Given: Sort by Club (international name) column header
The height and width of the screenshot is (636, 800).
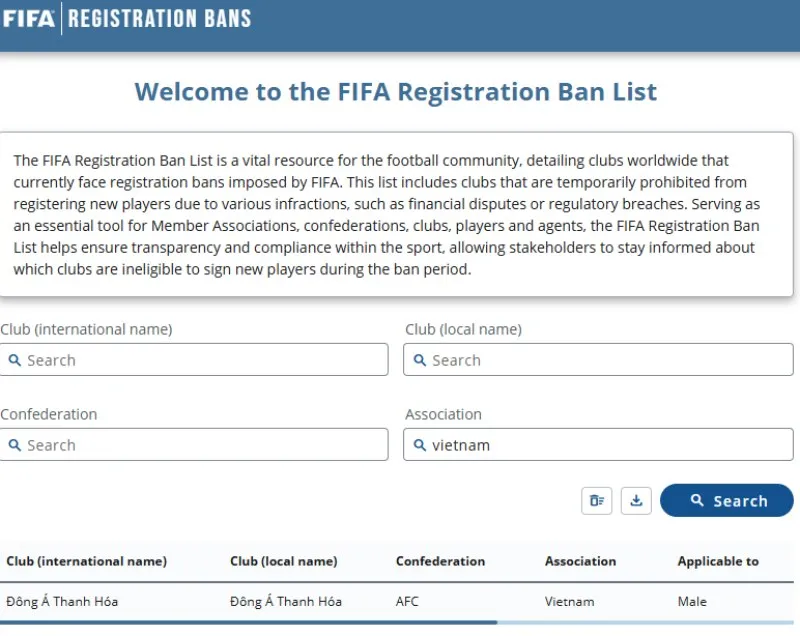Looking at the screenshot, I should click(87, 562).
